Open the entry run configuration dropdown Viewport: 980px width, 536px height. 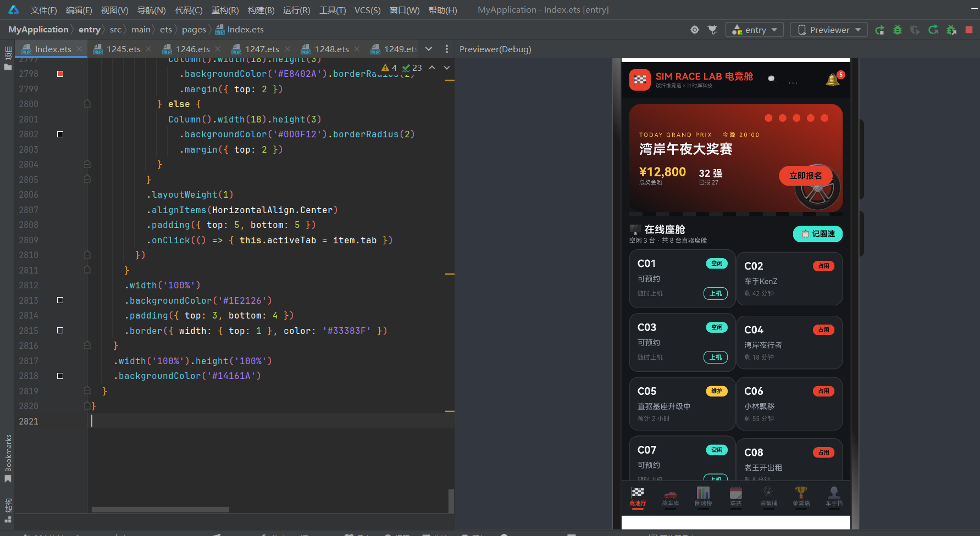(755, 30)
